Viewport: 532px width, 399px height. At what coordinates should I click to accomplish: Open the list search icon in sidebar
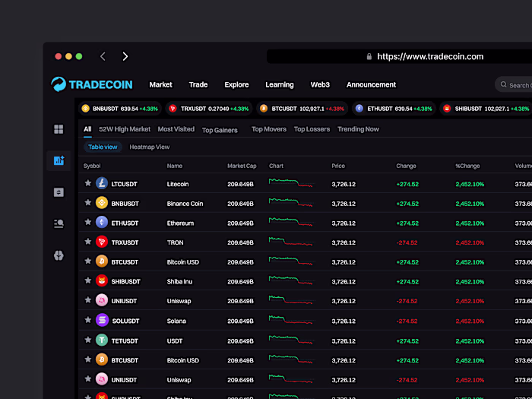tap(59, 223)
